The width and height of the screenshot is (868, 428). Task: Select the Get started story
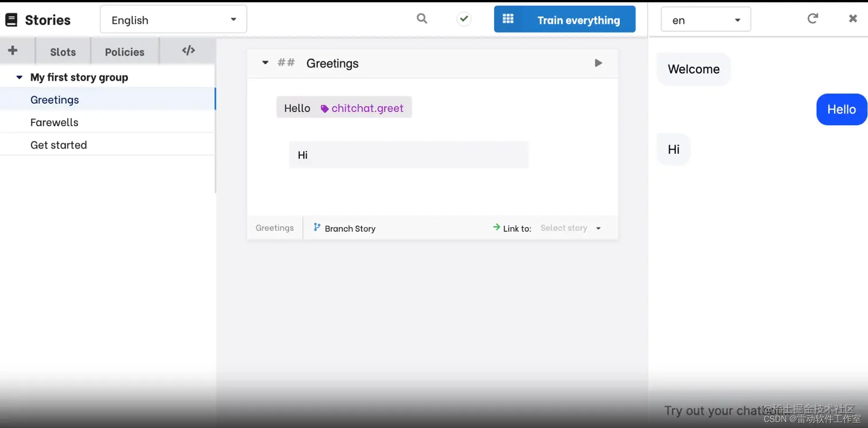tap(107, 145)
